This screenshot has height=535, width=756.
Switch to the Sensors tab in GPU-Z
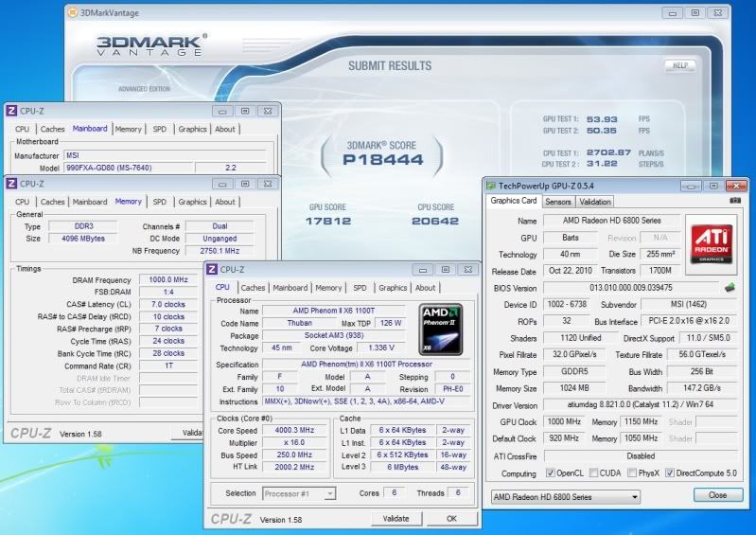[x=558, y=202]
